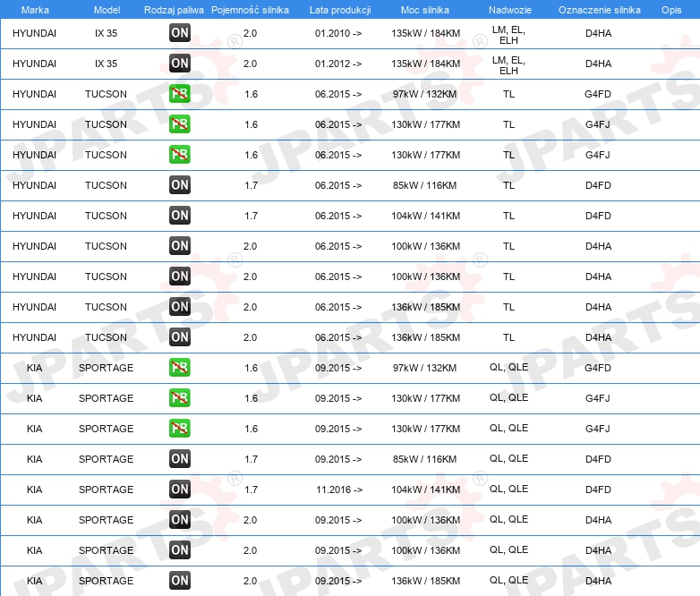
Task: Click the Oznaczenie silnika column header
Action: pos(599,10)
